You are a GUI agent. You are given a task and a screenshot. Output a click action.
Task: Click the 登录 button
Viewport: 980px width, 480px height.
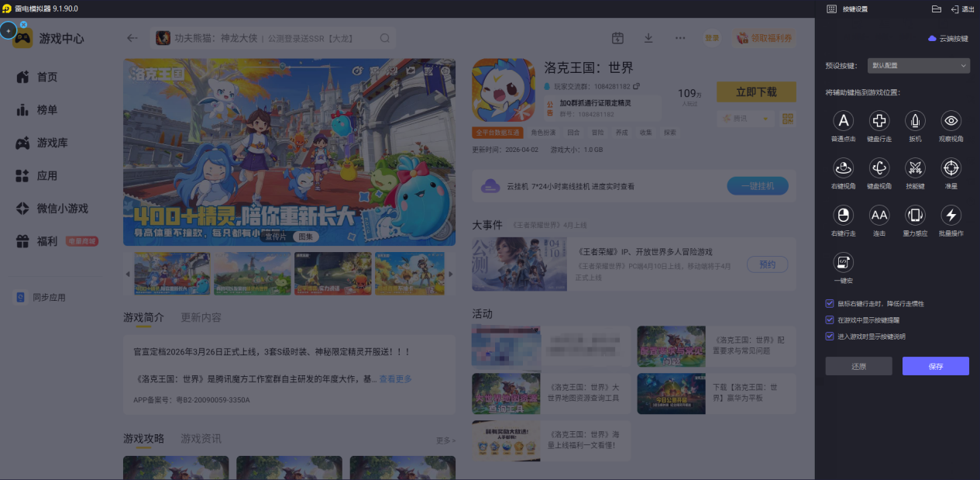click(x=711, y=38)
